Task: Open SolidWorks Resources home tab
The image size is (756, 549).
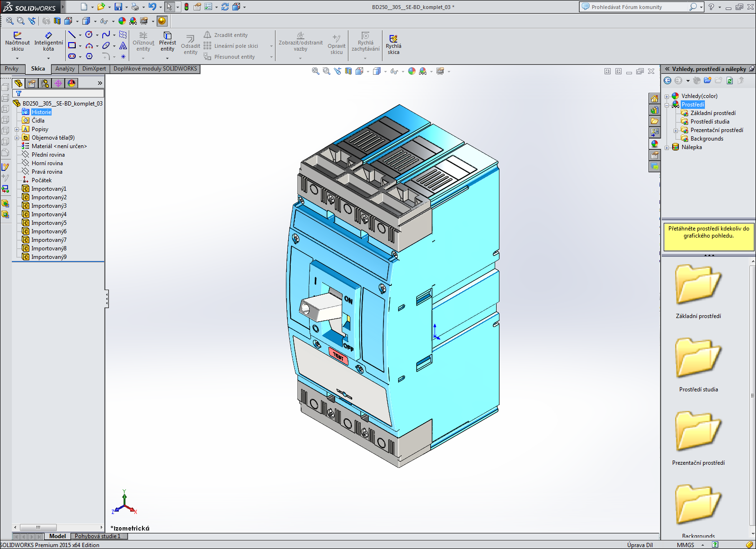Action: (x=655, y=98)
